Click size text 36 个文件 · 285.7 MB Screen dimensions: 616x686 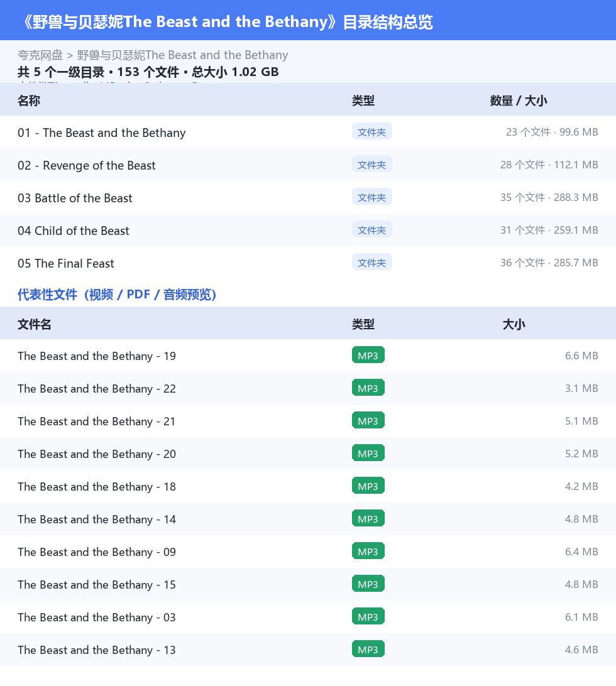coord(549,263)
